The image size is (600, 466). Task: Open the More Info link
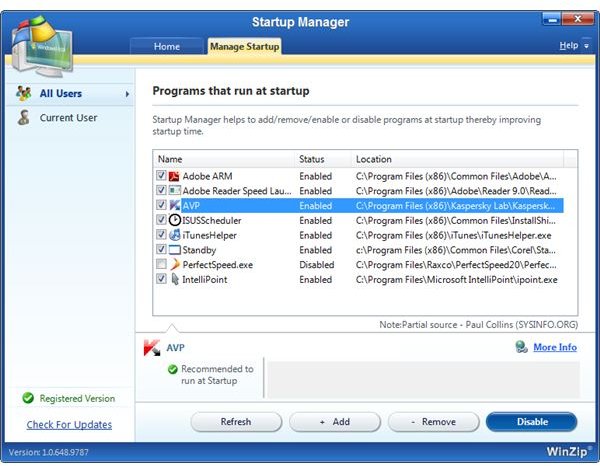[555, 347]
